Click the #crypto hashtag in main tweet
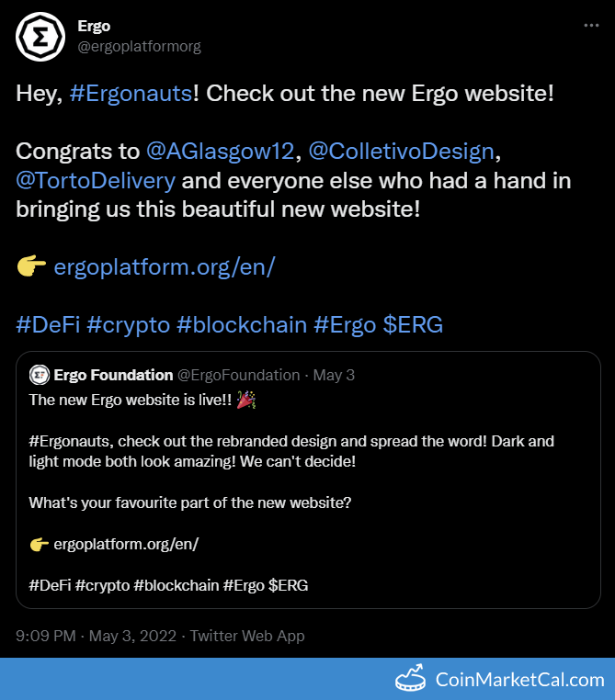The width and height of the screenshot is (615, 700). 128,324
